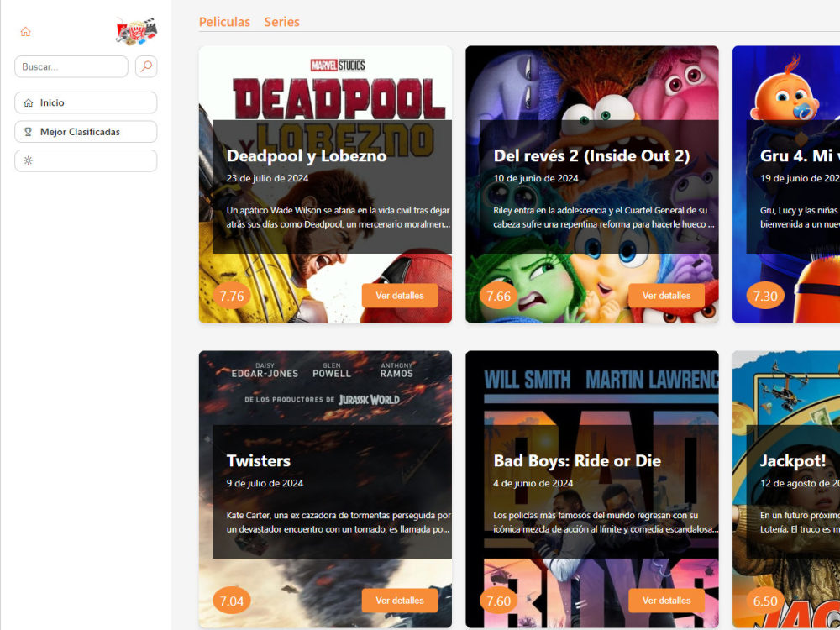840x630 pixels.
Task: Click the Marvel Studios logo on Deadpool poster
Action: (338, 66)
